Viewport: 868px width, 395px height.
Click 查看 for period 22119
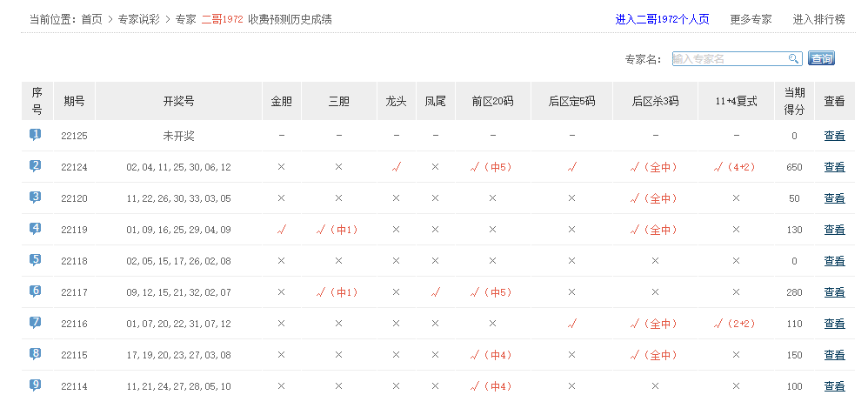point(834,230)
